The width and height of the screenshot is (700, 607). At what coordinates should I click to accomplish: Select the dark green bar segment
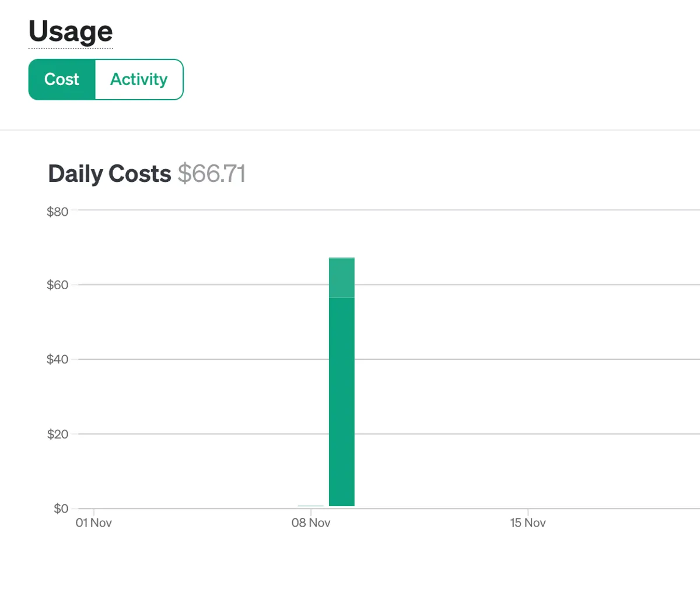[342, 401]
